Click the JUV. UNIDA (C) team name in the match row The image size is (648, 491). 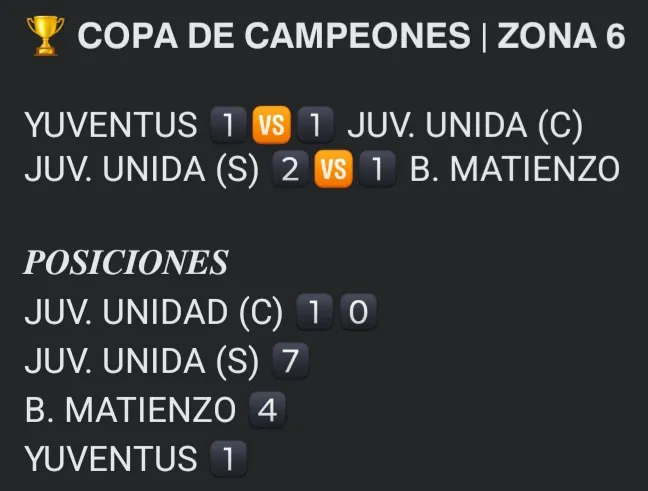coord(465,127)
